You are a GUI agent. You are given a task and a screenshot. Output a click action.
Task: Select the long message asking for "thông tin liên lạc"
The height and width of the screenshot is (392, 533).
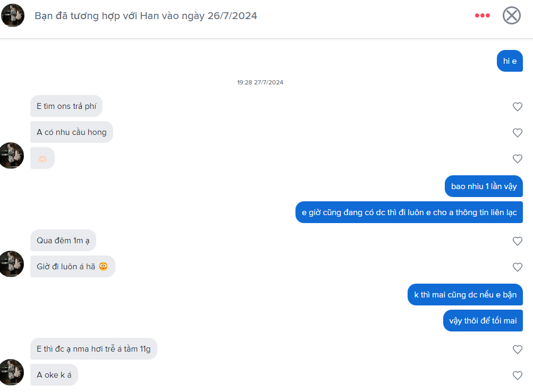(409, 212)
